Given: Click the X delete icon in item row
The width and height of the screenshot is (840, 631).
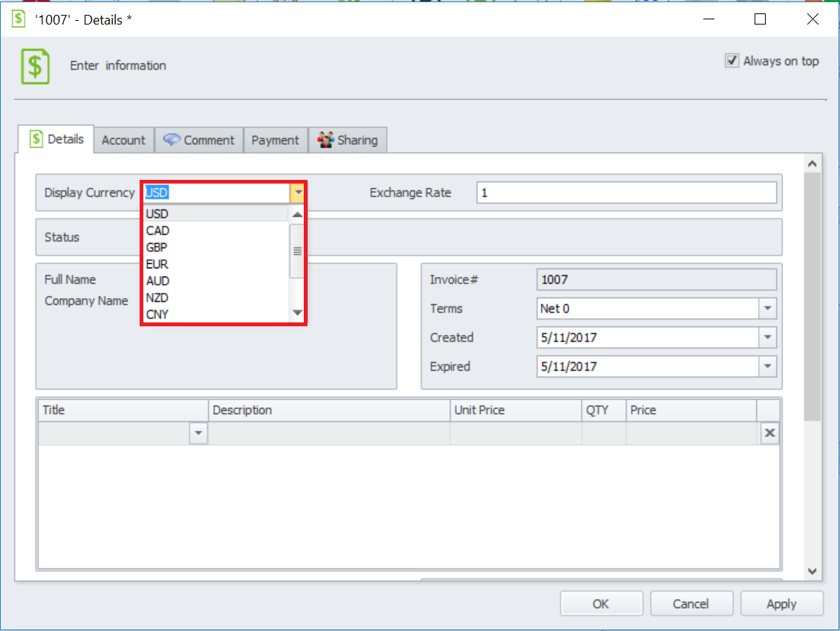Looking at the screenshot, I should 769,433.
